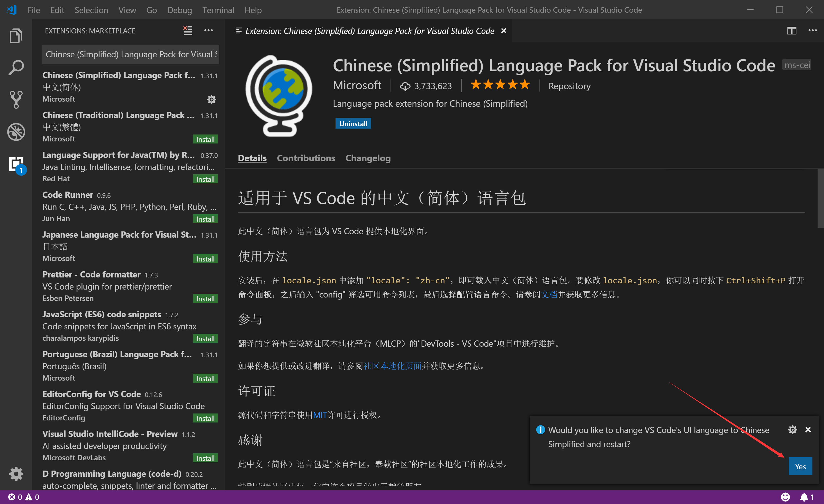Open the Terminal menu

coord(218,10)
